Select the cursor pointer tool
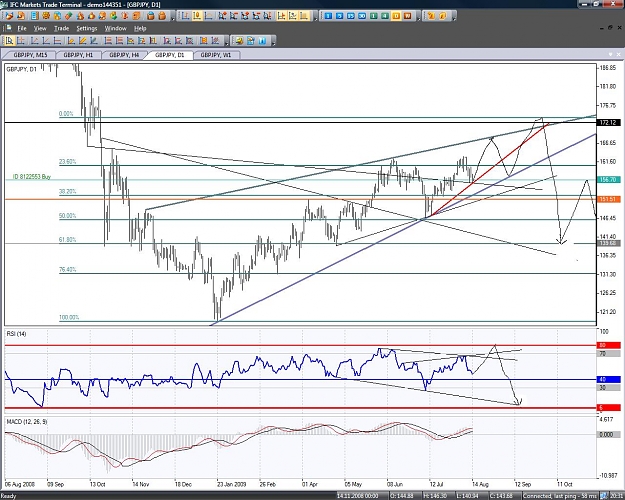This screenshot has height=500, width=625. click(x=9, y=40)
